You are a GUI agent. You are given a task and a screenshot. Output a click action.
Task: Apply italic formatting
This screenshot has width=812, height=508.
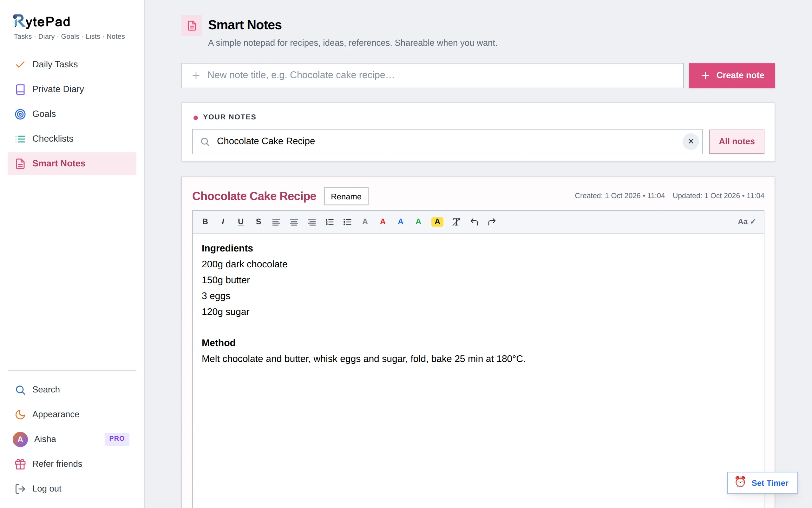pos(223,222)
